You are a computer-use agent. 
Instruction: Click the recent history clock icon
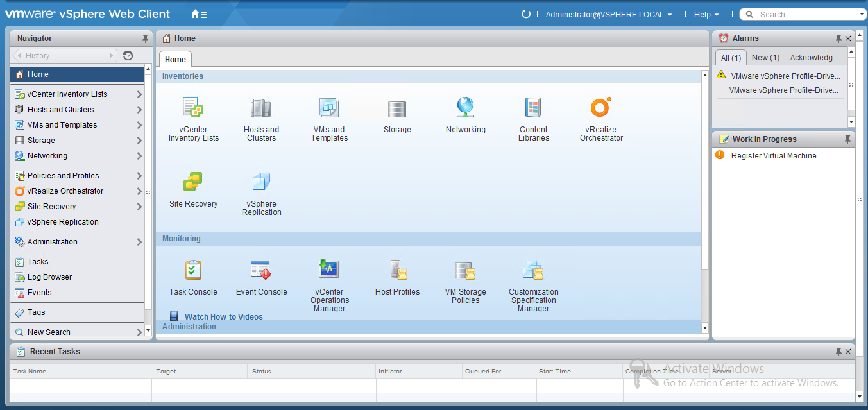click(x=128, y=56)
